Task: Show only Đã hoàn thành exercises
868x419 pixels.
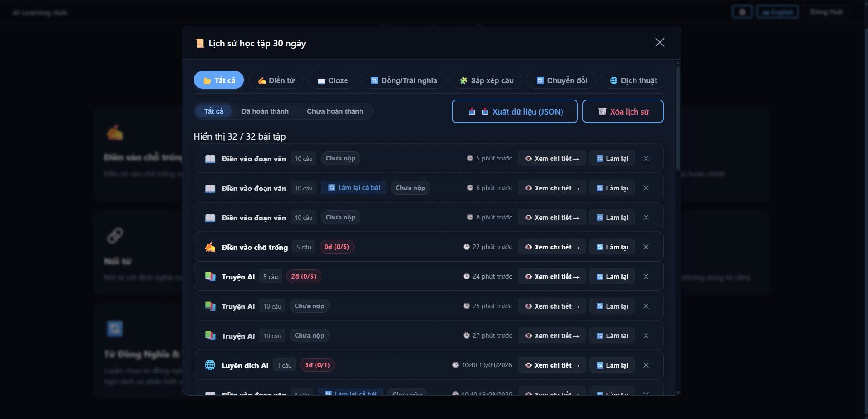Action: 265,111
